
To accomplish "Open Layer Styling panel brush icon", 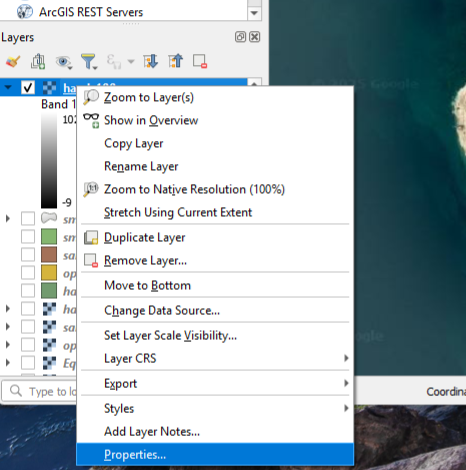I will coord(13,62).
